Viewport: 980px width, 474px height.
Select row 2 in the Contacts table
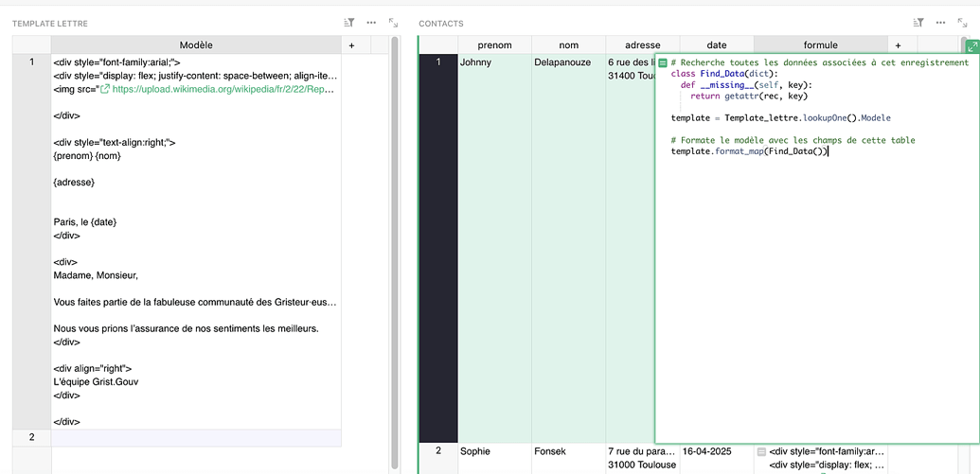(437, 451)
